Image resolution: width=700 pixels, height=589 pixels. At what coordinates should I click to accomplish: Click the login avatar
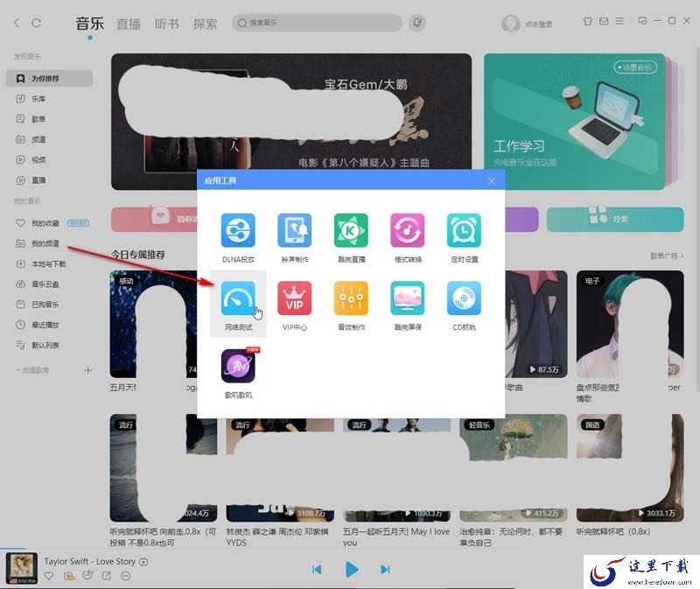tap(511, 24)
